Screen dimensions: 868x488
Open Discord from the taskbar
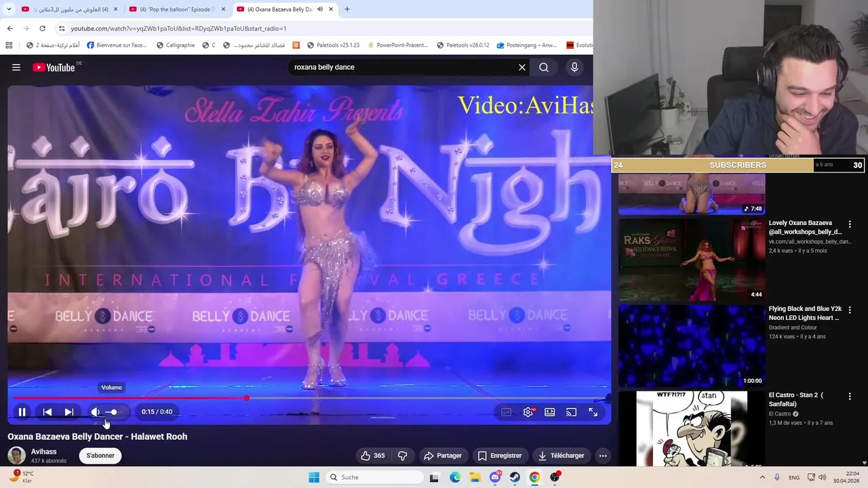[x=495, y=477]
